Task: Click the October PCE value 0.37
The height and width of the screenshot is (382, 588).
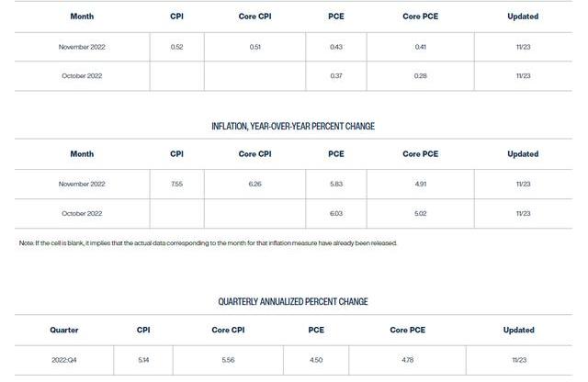Action: pos(335,76)
